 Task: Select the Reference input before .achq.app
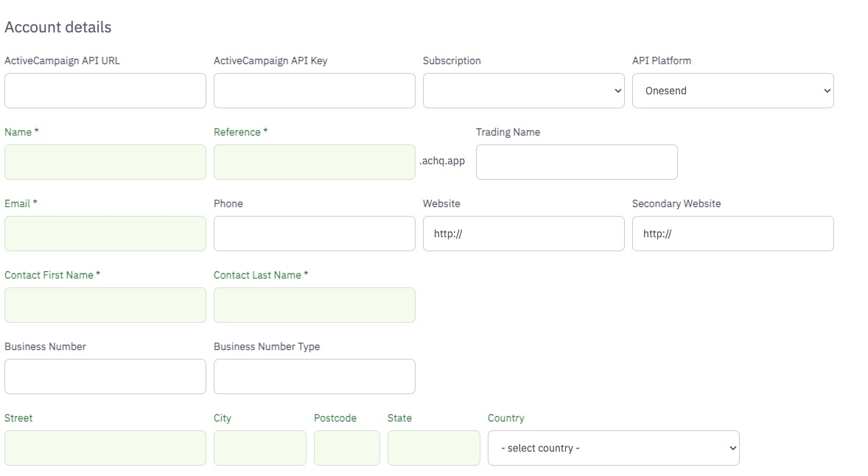tap(315, 162)
